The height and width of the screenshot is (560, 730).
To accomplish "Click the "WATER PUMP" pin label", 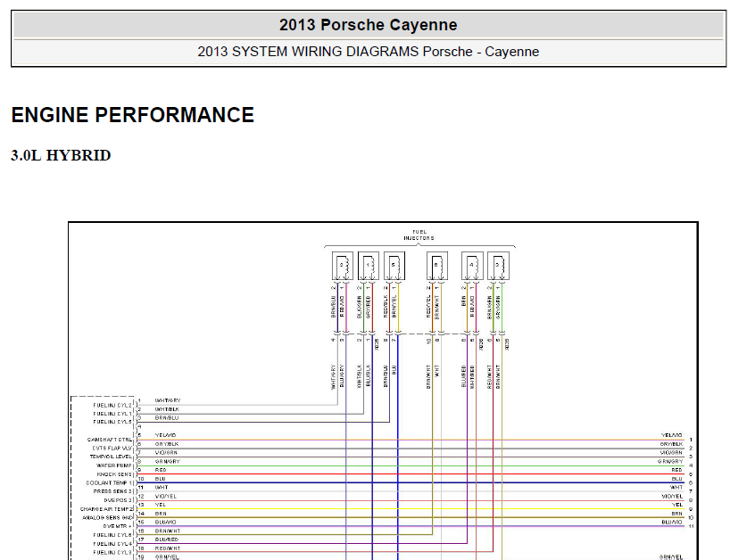I will tap(114, 465).
